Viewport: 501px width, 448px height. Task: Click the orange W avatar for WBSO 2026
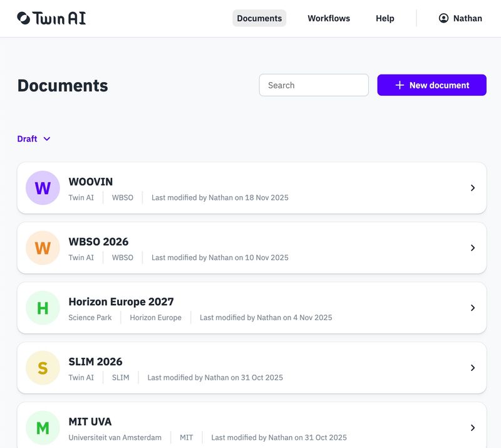point(43,248)
